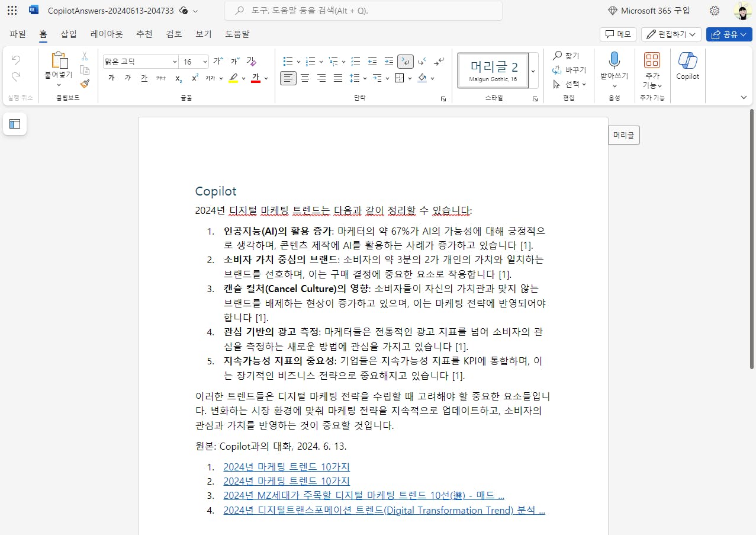The width and height of the screenshot is (756, 535).
Task: Open the font name dropdown
Action: pos(175,62)
